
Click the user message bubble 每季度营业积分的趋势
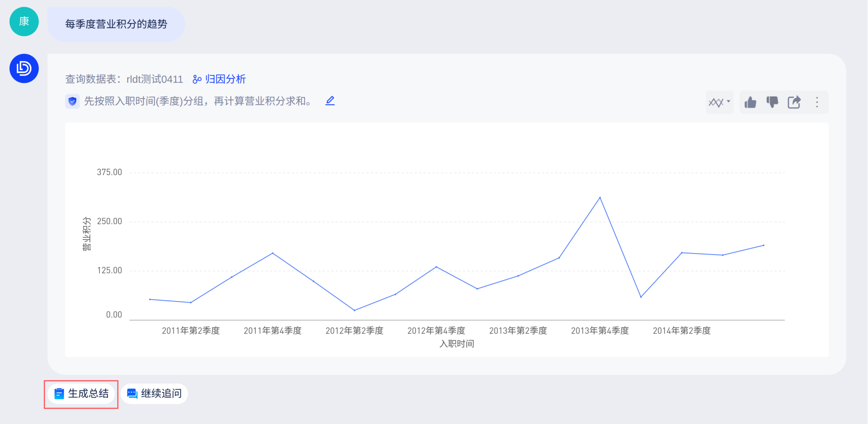[x=116, y=24]
